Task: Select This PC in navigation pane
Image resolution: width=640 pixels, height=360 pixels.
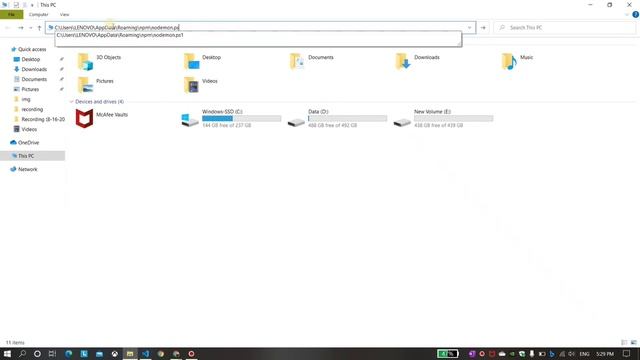Action: pos(26,156)
